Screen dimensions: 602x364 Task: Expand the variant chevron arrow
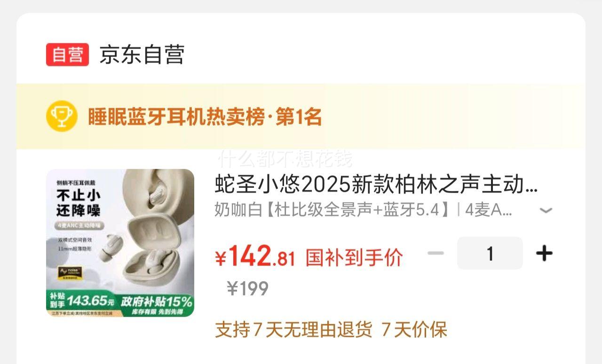pos(546,210)
